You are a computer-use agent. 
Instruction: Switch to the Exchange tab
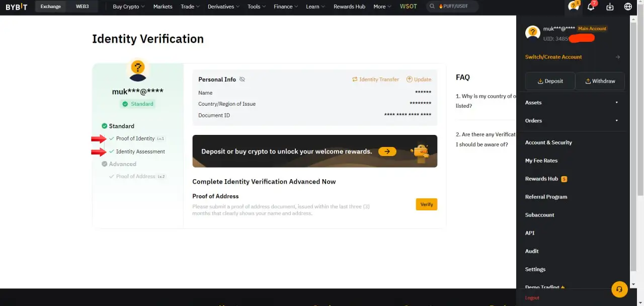click(x=51, y=7)
